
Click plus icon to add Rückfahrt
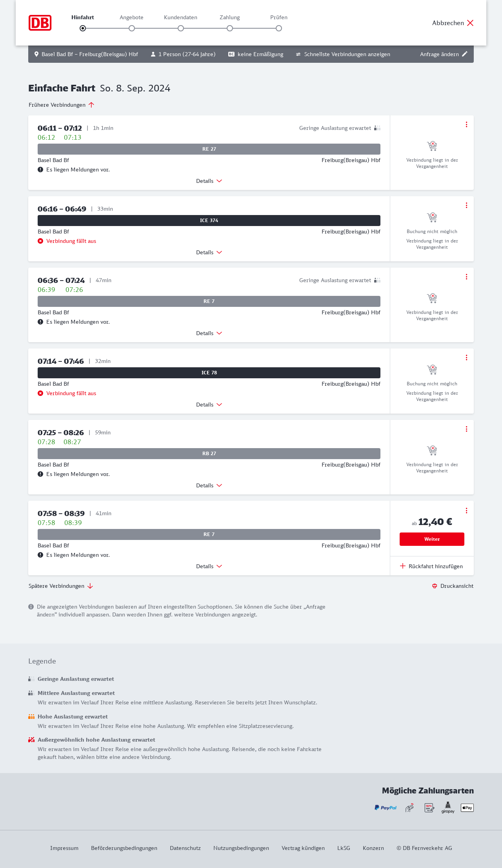(x=403, y=566)
